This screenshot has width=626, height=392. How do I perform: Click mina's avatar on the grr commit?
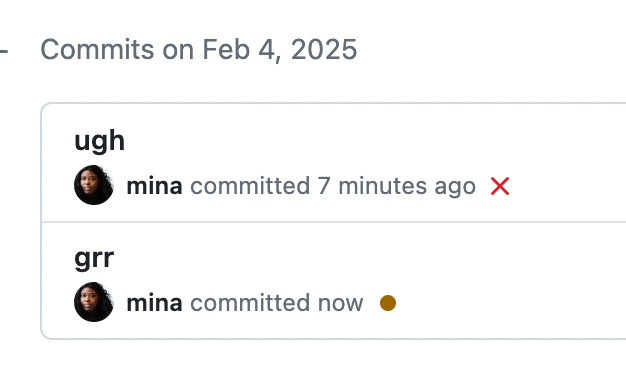(94, 302)
